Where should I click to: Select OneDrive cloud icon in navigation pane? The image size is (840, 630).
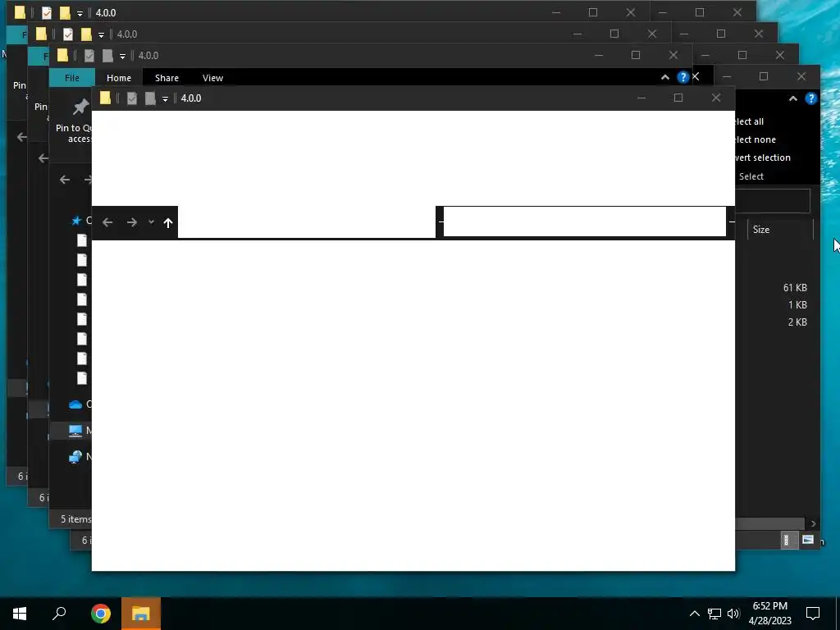(x=75, y=404)
